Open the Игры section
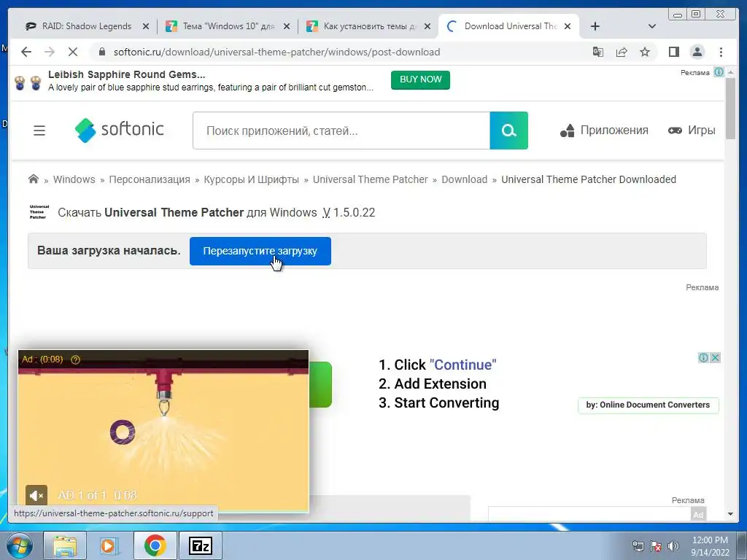The width and height of the screenshot is (747, 560). point(692,130)
